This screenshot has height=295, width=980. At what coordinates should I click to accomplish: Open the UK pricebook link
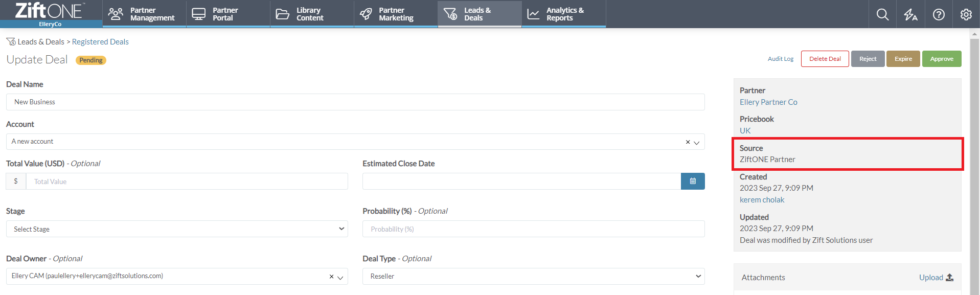pos(745,131)
